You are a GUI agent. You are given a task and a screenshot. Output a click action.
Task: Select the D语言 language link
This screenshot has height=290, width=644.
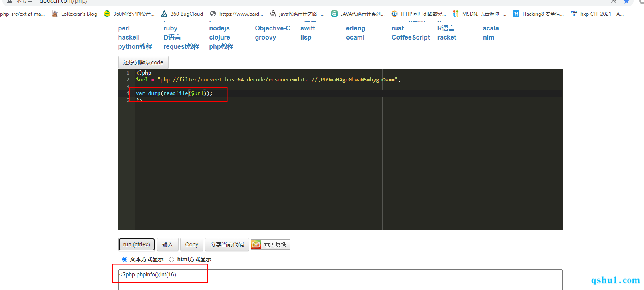coord(172,38)
